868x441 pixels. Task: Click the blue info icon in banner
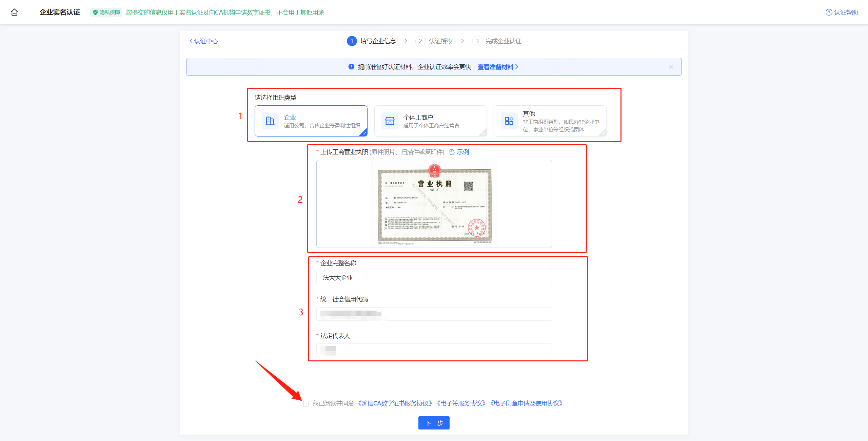pyautogui.click(x=351, y=67)
